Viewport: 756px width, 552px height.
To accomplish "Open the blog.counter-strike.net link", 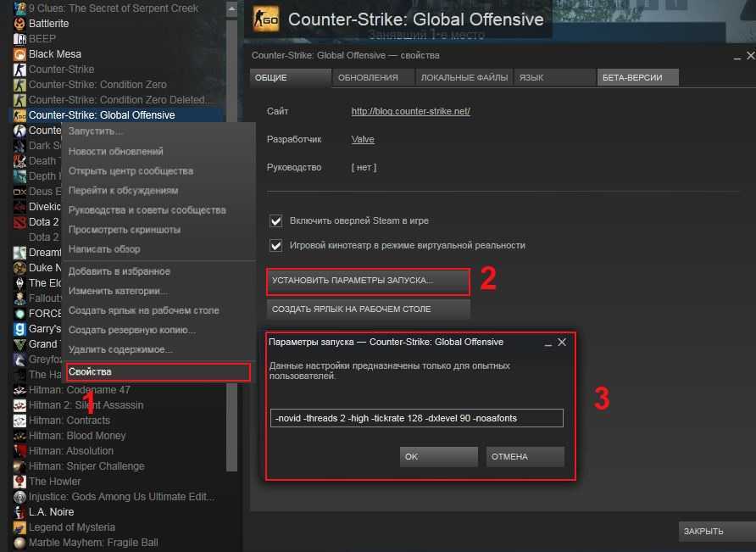I will tap(411, 111).
